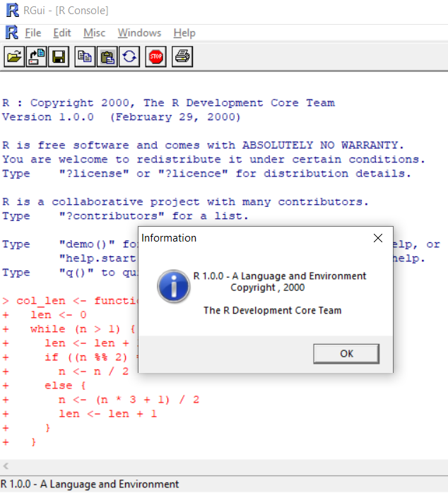Click the Print toolbar icon
Viewport: 448px width, 493px height.
(182, 57)
